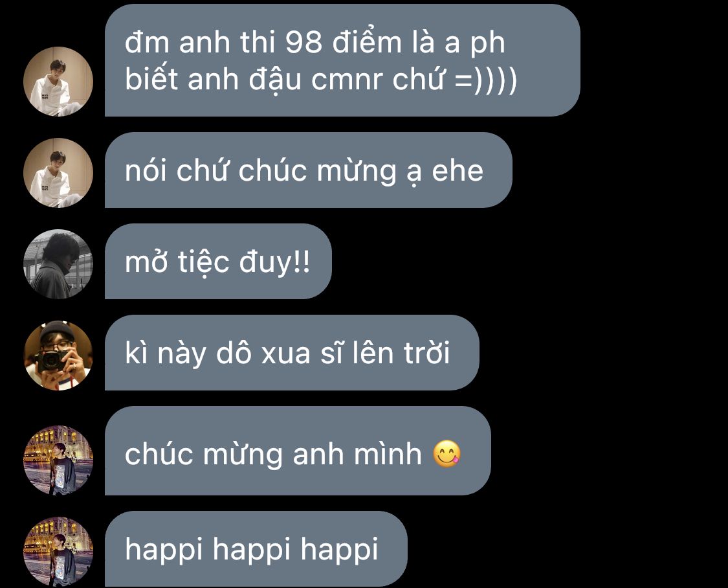Click the yummy face emoji

pos(447,454)
